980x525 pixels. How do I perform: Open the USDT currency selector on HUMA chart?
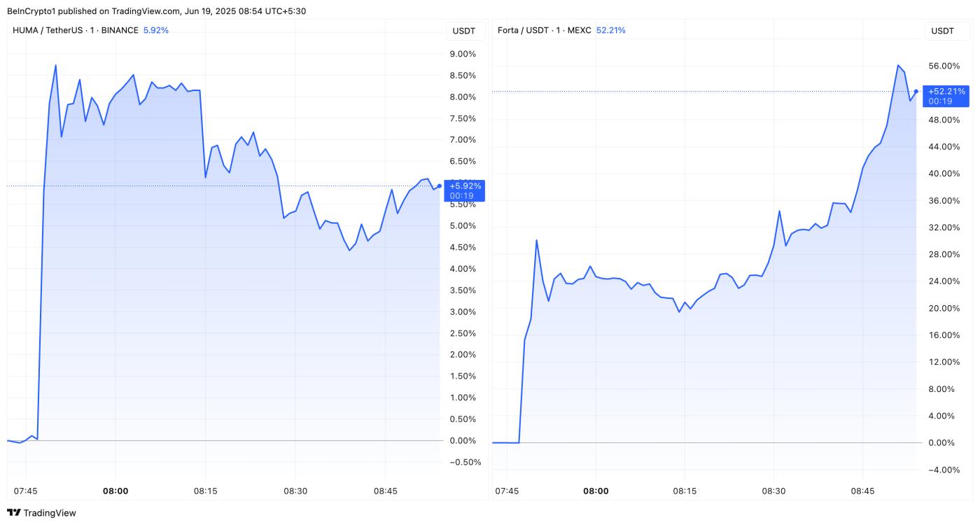pyautogui.click(x=463, y=31)
